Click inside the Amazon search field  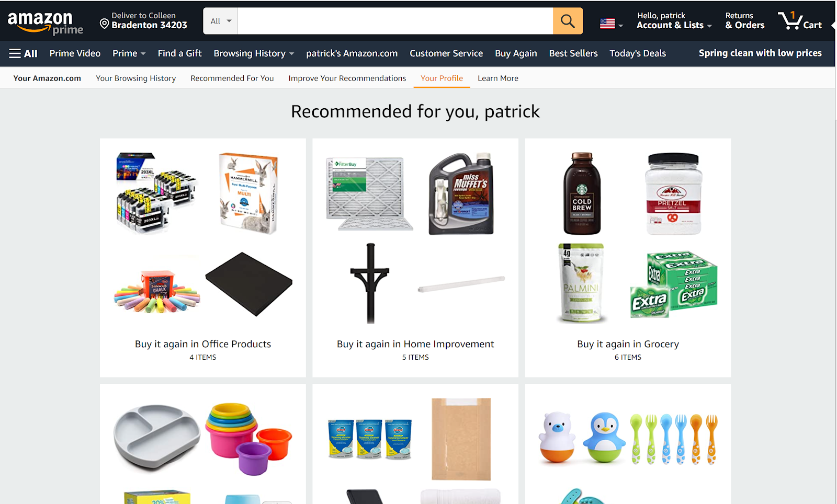(395, 21)
